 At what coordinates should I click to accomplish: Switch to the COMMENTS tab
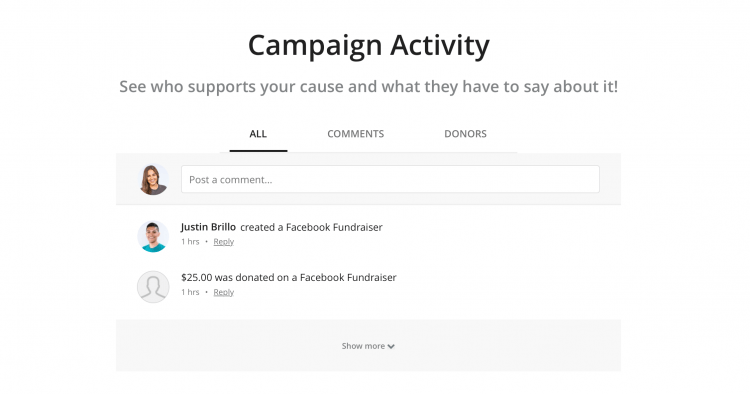pyautogui.click(x=355, y=134)
